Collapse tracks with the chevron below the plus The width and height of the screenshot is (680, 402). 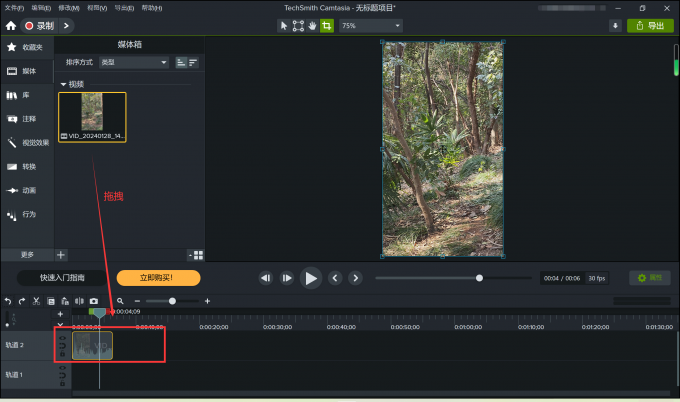(x=60, y=324)
